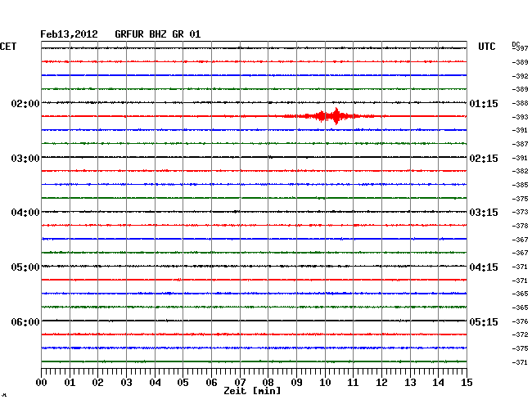Click minute tick label "03" on the time axis
The image size is (532, 404).
(x=127, y=383)
